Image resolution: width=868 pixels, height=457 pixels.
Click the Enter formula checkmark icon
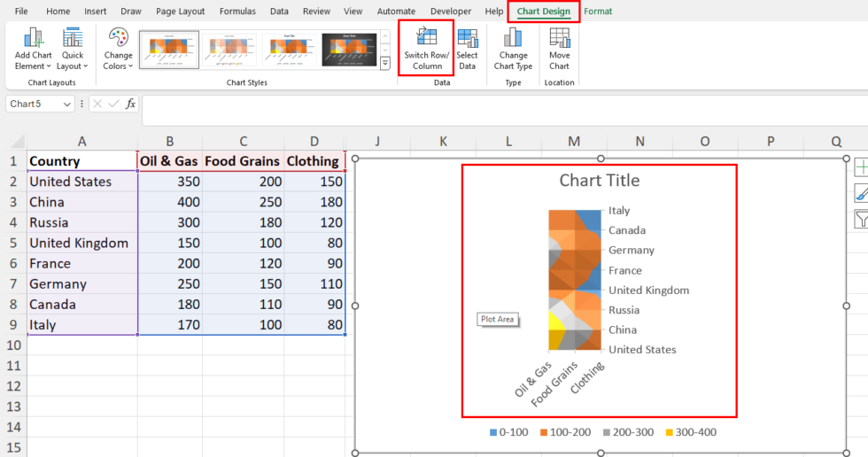tap(114, 104)
